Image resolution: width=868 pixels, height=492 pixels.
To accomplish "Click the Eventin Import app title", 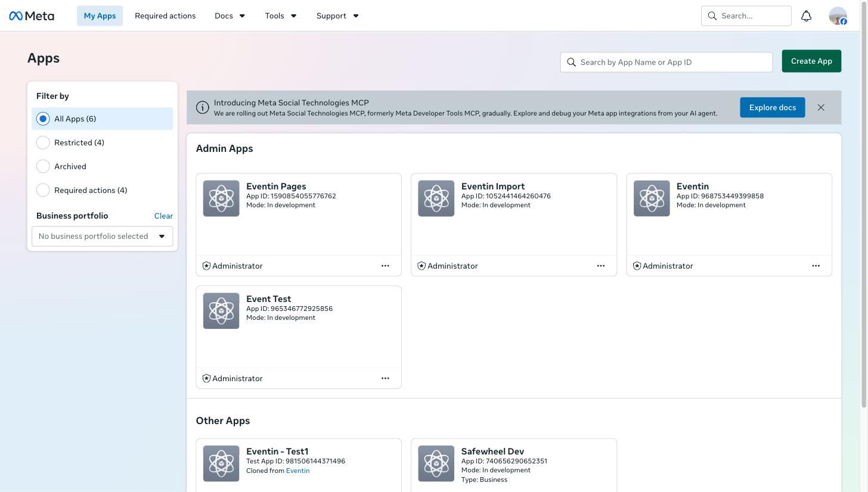I will point(493,186).
